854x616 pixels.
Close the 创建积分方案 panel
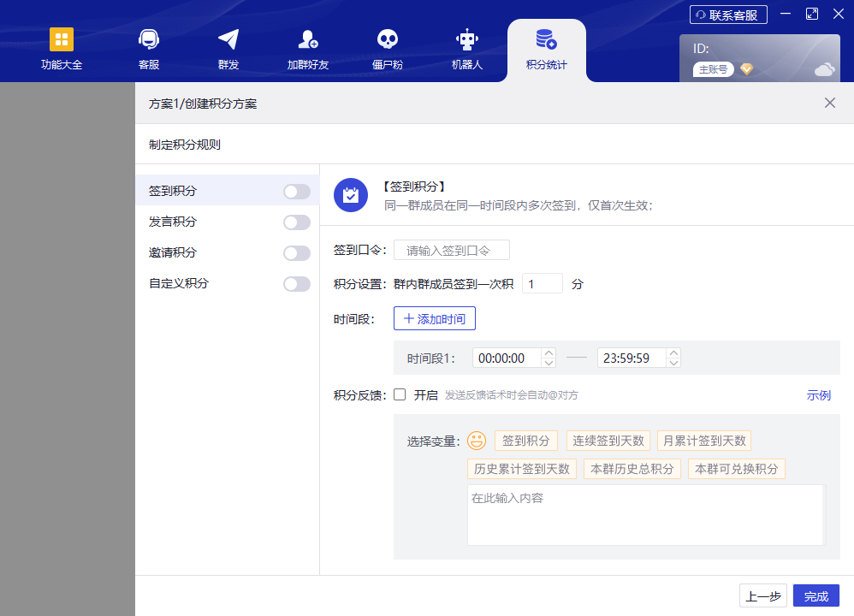pyautogui.click(x=829, y=103)
